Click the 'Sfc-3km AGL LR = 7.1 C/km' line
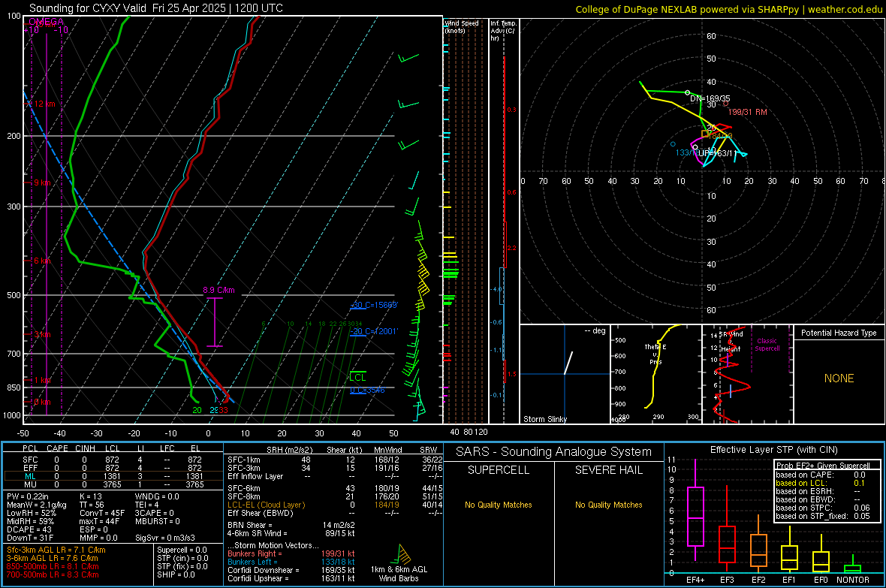886x588 pixels. click(x=56, y=550)
